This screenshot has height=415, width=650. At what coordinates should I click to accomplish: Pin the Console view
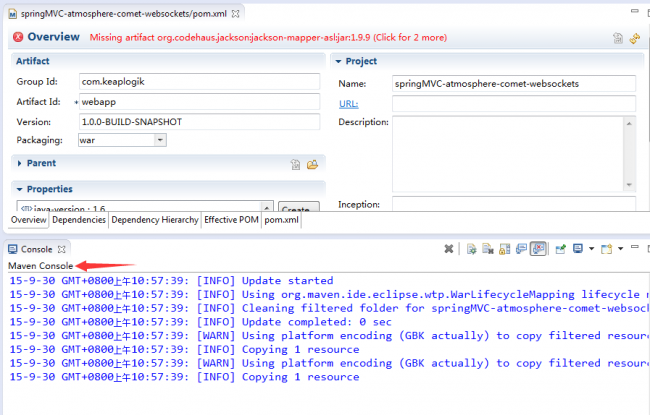click(x=561, y=248)
